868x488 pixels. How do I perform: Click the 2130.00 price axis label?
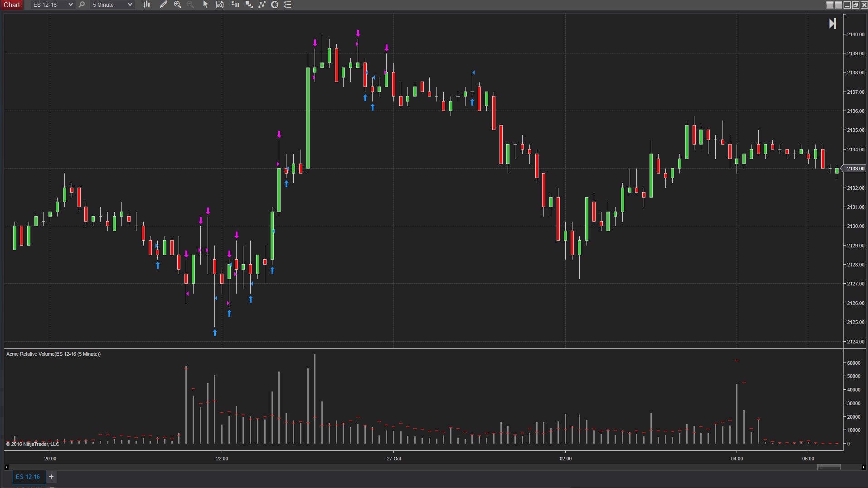point(856,226)
